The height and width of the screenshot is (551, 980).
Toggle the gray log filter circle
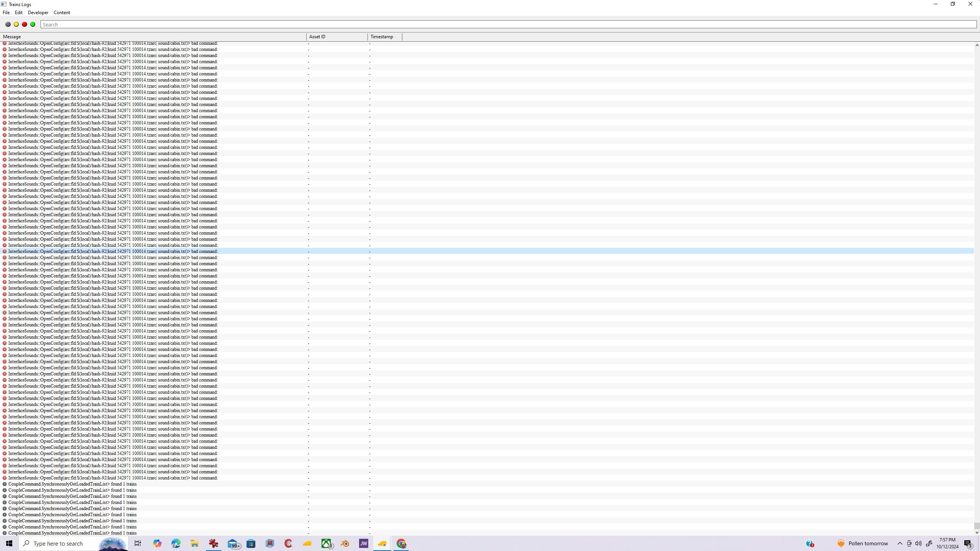pyautogui.click(x=8, y=24)
